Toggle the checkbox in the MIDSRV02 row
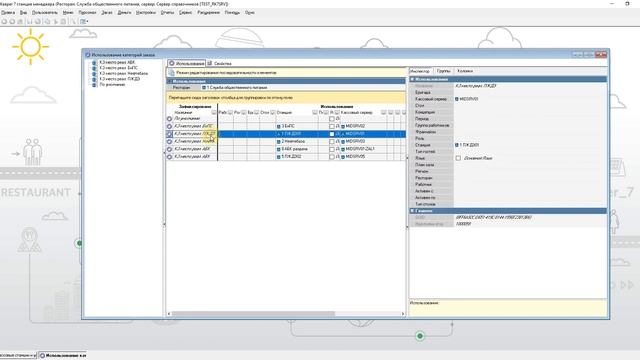This screenshot has height=360, width=640. point(332,127)
